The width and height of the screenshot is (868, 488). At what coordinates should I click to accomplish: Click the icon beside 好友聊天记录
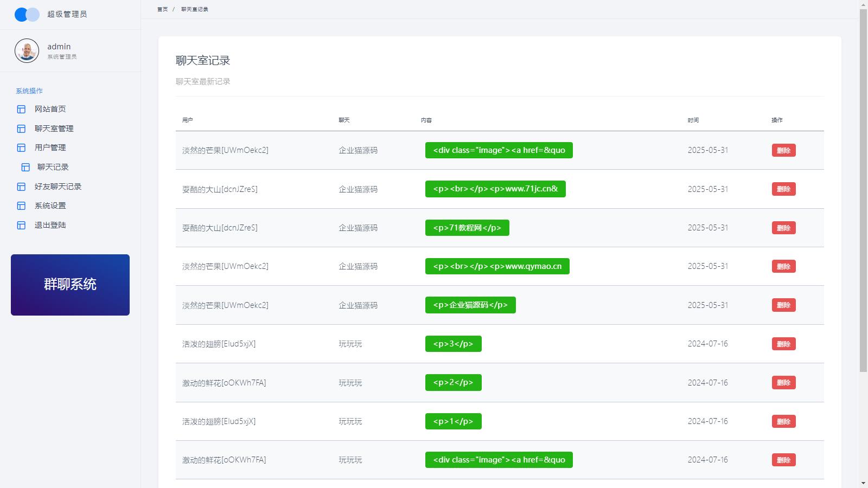coord(21,187)
